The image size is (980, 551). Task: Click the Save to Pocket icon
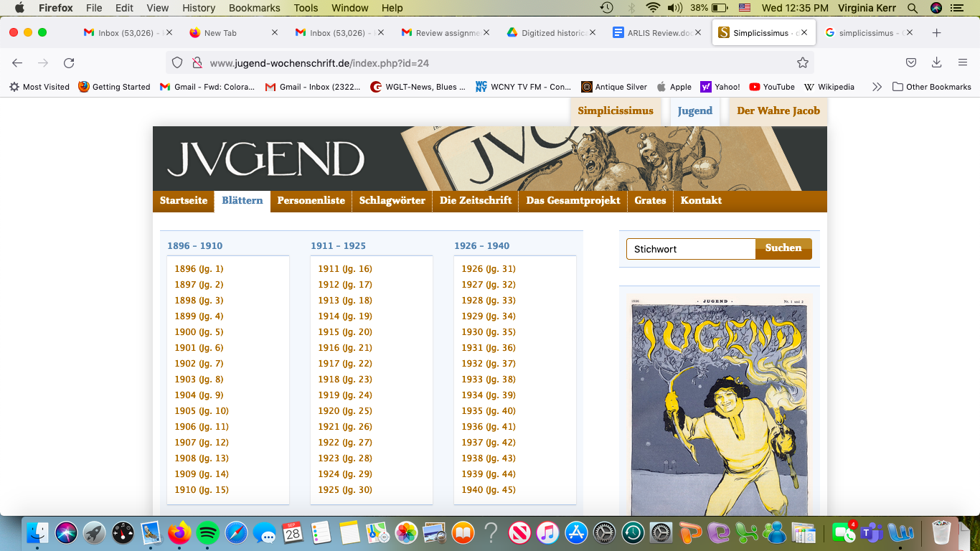[x=910, y=63]
